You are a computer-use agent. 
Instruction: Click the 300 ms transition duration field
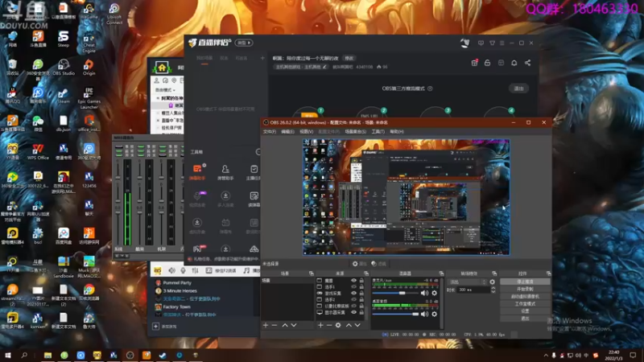tap(473, 290)
